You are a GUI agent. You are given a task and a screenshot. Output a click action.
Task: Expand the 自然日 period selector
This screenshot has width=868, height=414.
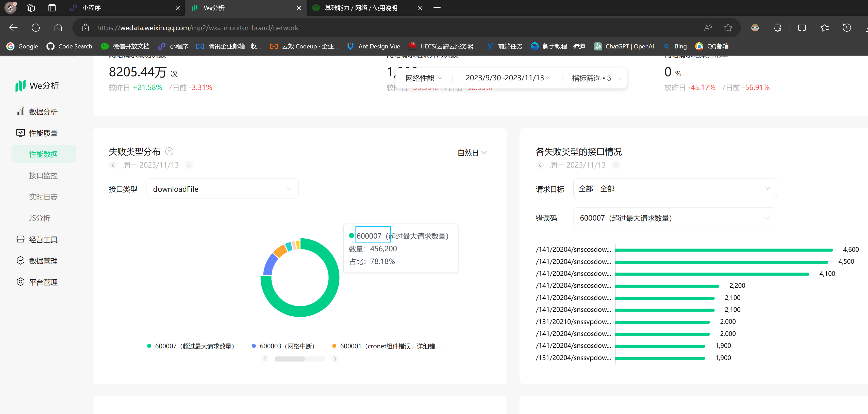472,152
